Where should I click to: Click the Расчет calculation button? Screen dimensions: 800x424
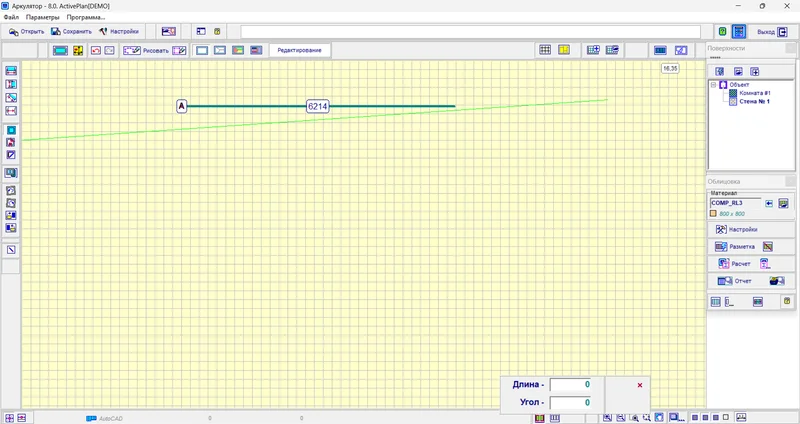tap(734, 264)
